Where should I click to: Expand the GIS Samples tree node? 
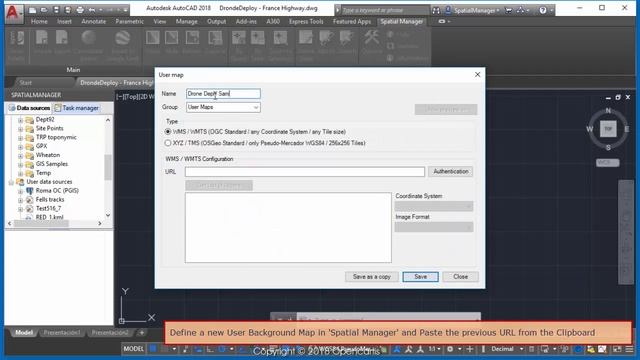(20, 164)
